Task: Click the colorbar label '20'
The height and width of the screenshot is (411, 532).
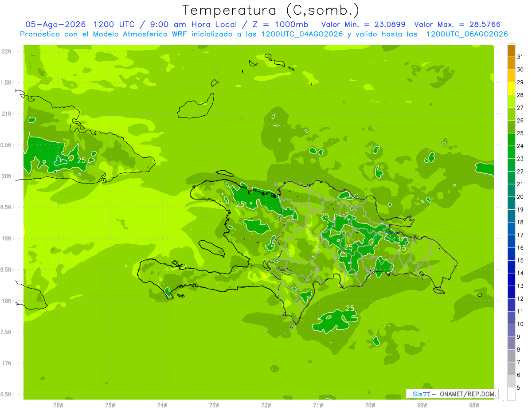Action: 520,197
